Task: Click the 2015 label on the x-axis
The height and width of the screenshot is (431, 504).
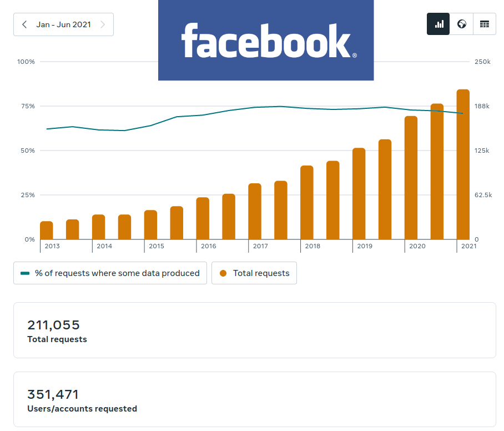Action: pyautogui.click(x=157, y=246)
